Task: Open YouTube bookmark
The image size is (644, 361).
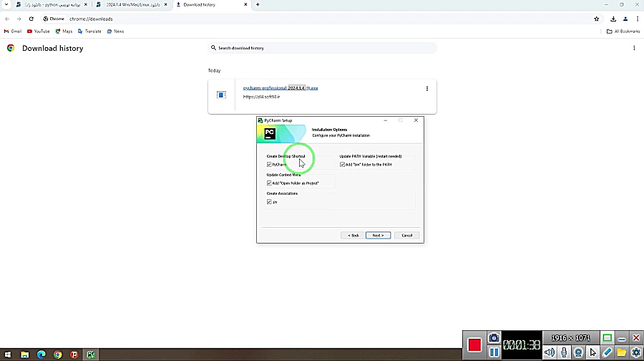Action: (38, 32)
